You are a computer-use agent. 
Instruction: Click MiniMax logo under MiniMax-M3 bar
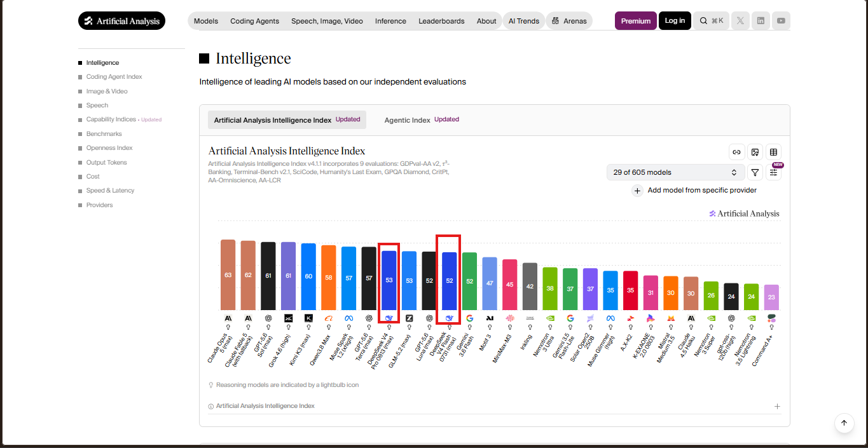510,318
